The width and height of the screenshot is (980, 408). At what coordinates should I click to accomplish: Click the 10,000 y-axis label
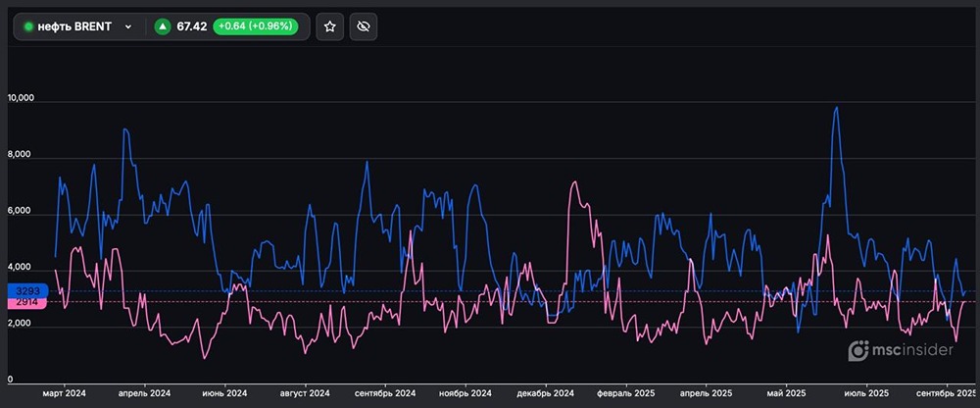tap(21, 99)
